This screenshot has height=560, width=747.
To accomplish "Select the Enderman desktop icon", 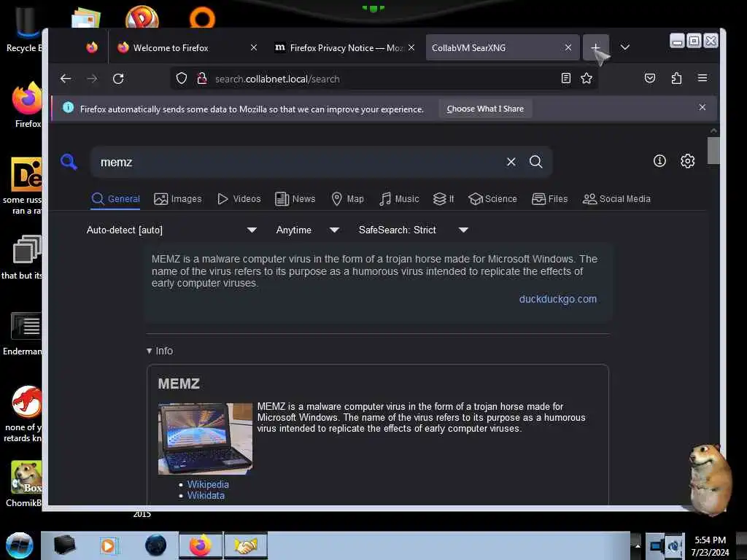I will pyautogui.click(x=23, y=334).
